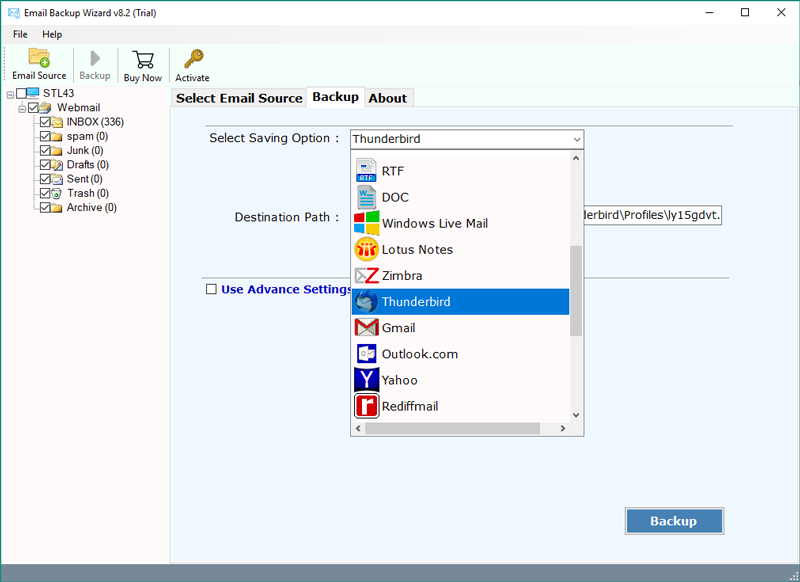
Task: Click the Destination Path input field
Action: click(653, 216)
